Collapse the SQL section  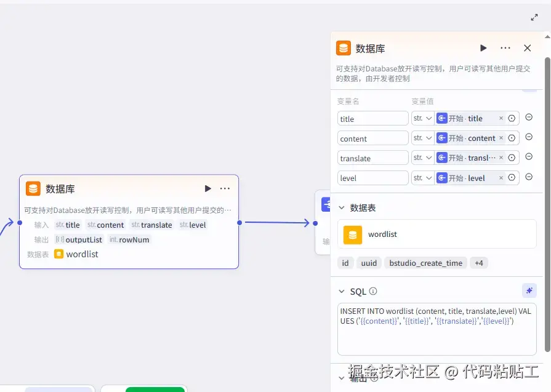point(341,291)
